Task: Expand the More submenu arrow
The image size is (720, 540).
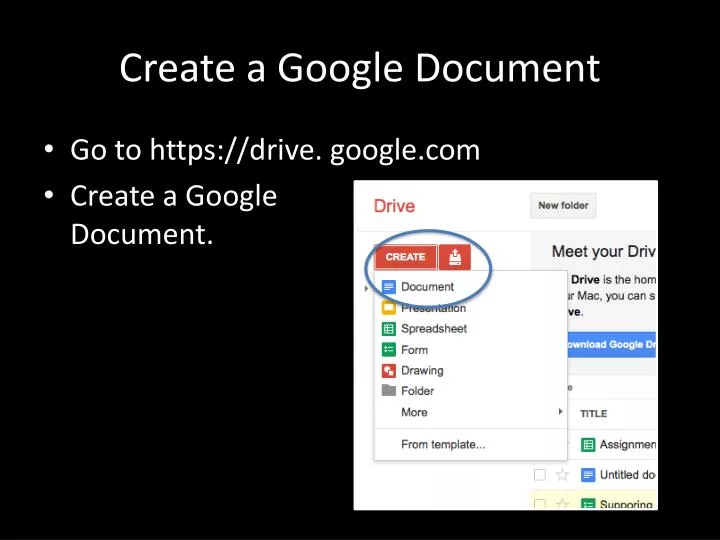Action: click(x=560, y=411)
